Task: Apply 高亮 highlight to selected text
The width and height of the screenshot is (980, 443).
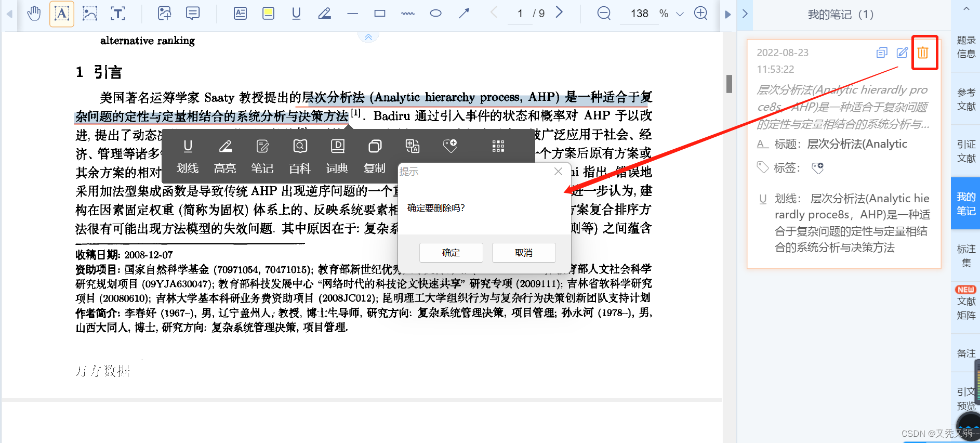Action: [225, 155]
